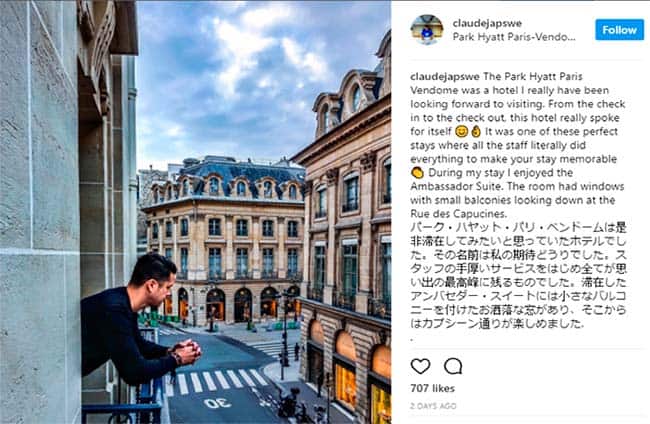Open comments via speech bubble icon
The image size is (650, 424).
(x=453, y=366)
